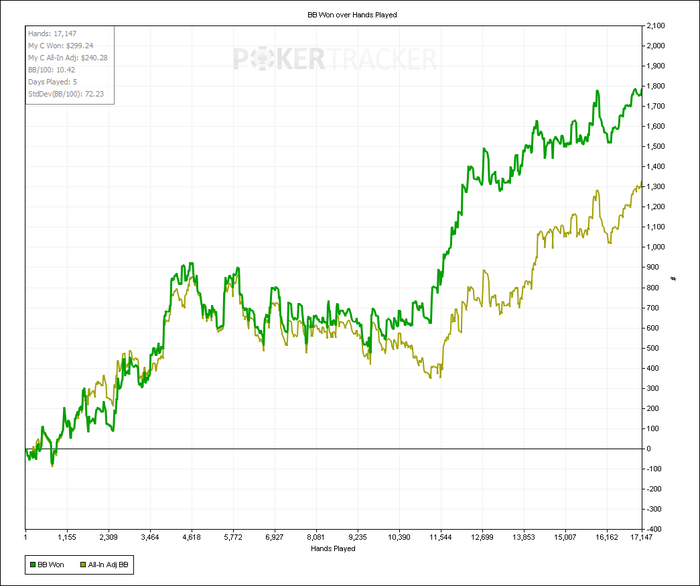
Task: Click x-axis tick label 5,772
Action: (x=233, y=537)
